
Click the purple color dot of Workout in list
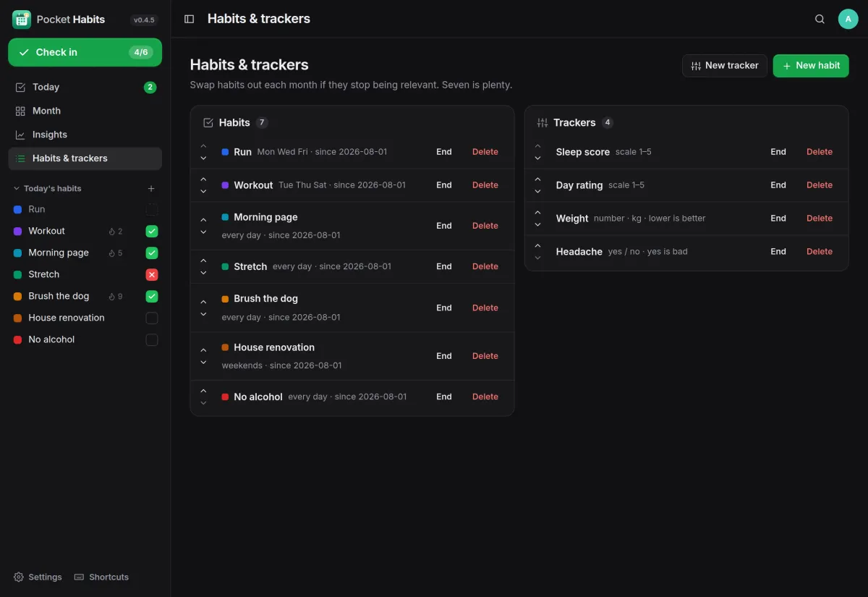226,185
